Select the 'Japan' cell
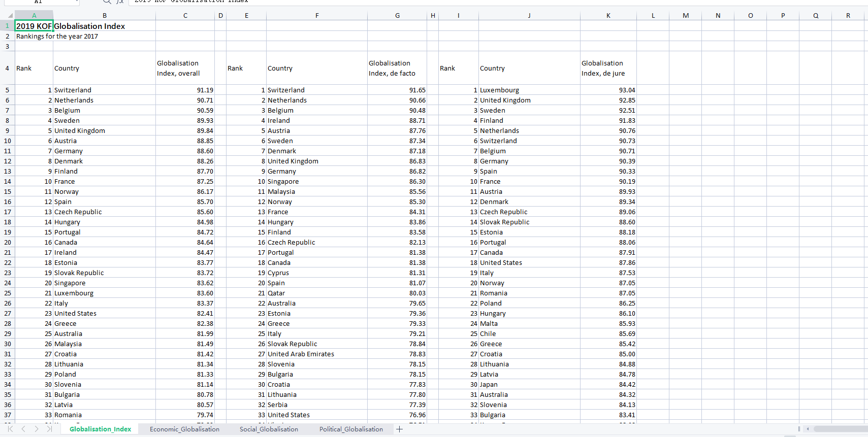Image resolution: width=868 pixels, height=437 pixels. (x=529, y=384)
